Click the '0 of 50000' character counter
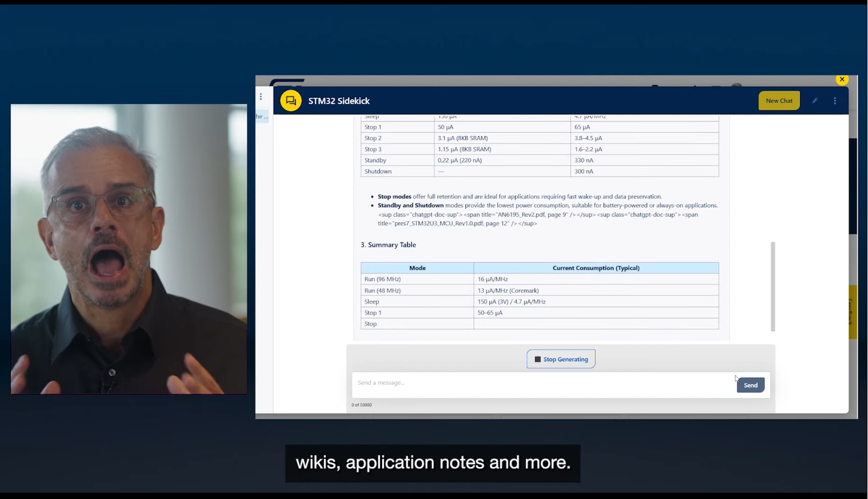 pyautogui.click(x=361, y=405)
